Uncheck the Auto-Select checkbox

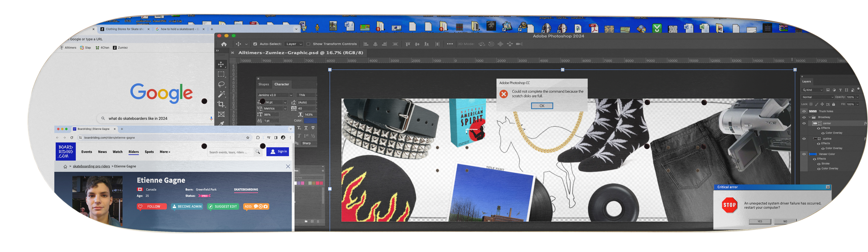point(255,44)
